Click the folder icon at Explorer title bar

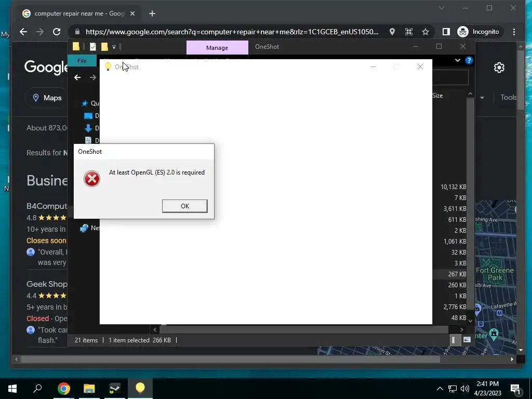tap(76, 47)
